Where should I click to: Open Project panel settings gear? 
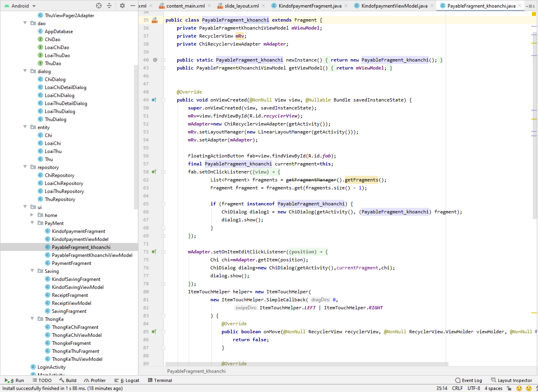click(x=122, y=6)
